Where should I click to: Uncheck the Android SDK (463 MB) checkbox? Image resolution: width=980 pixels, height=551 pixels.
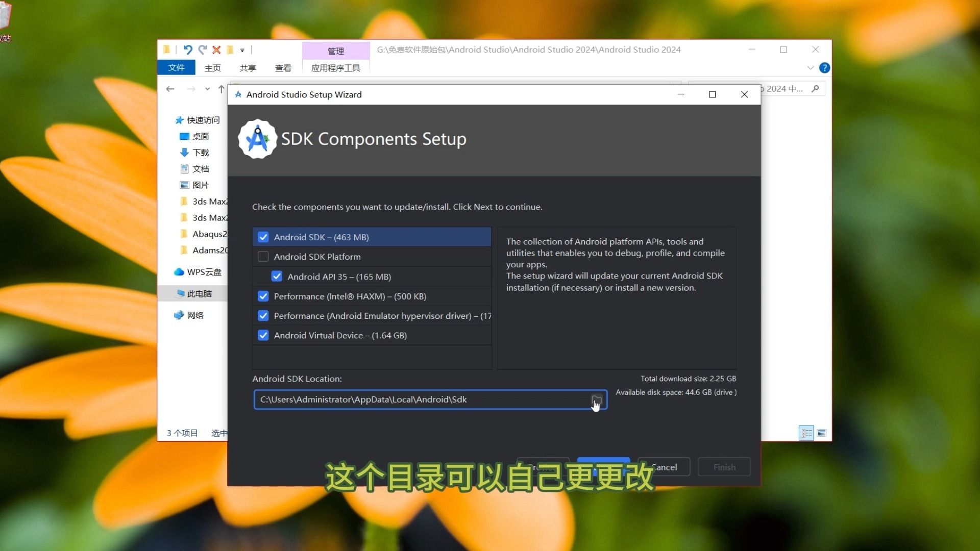pyautogui.click(x=263, y=237)
